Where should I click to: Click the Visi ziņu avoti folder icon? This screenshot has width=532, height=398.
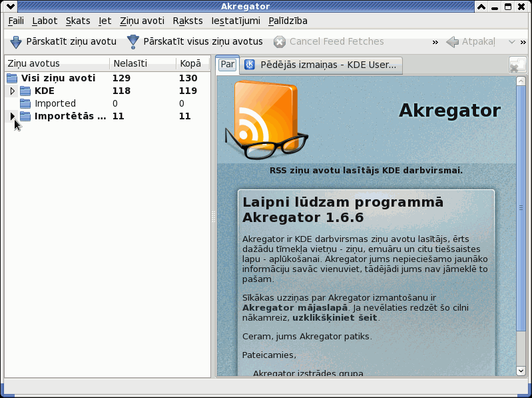12,78
